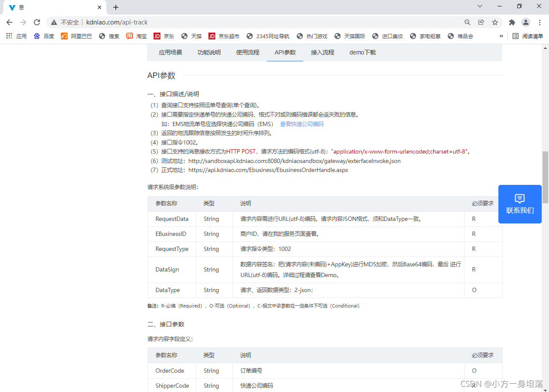Click the 快递公司编码 description cell
This screenshot has height=392, width=549.
(349, 385)
